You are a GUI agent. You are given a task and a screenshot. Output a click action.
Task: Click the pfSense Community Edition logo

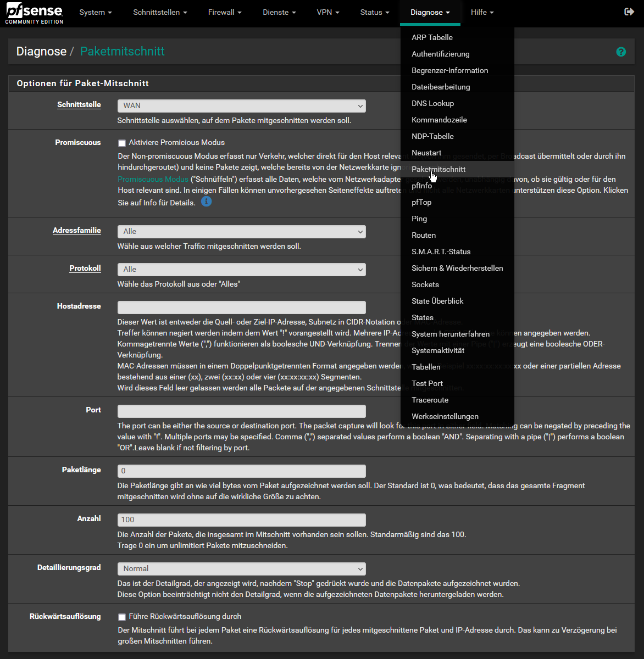pyautogui.click(x=35, y=13)
